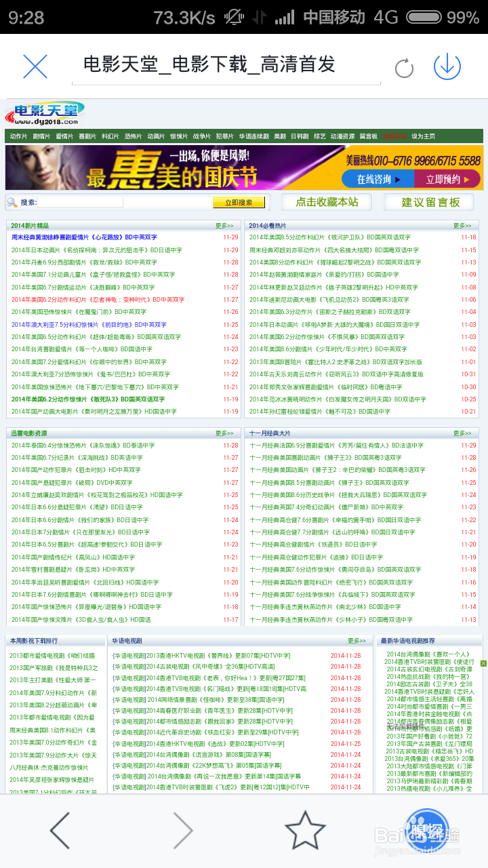
Task: Open 综艺 in navigation bar
Action: [320, 136]
